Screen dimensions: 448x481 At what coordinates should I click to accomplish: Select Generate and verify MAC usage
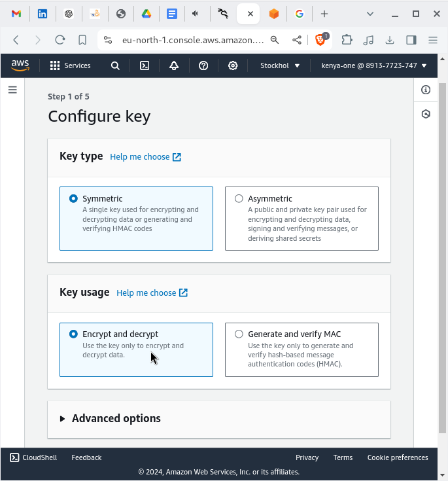[302, 349]
